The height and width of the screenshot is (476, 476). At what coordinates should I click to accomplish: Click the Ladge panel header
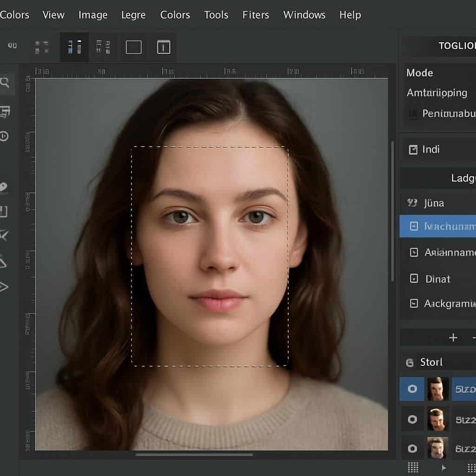438,178
